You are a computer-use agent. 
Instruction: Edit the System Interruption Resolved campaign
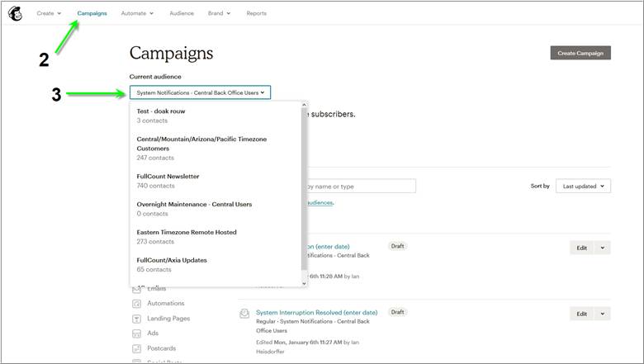pyautogui.click(x=581, y=314)
